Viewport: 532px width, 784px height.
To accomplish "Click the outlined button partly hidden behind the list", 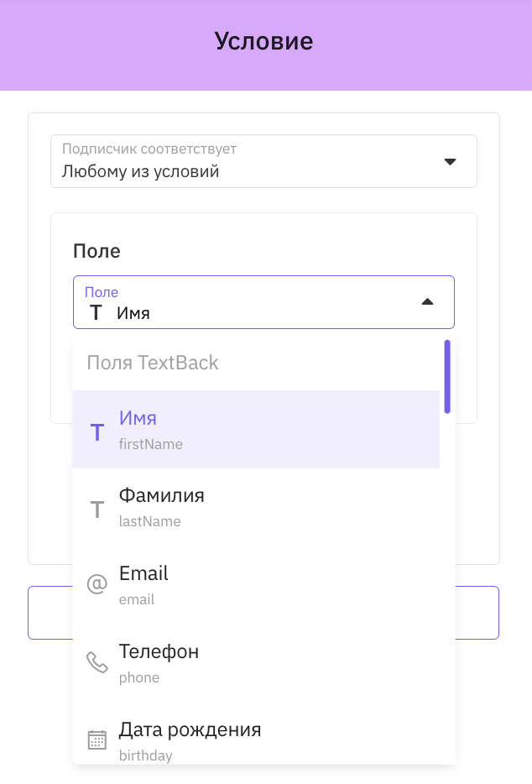I will (263, 613).
